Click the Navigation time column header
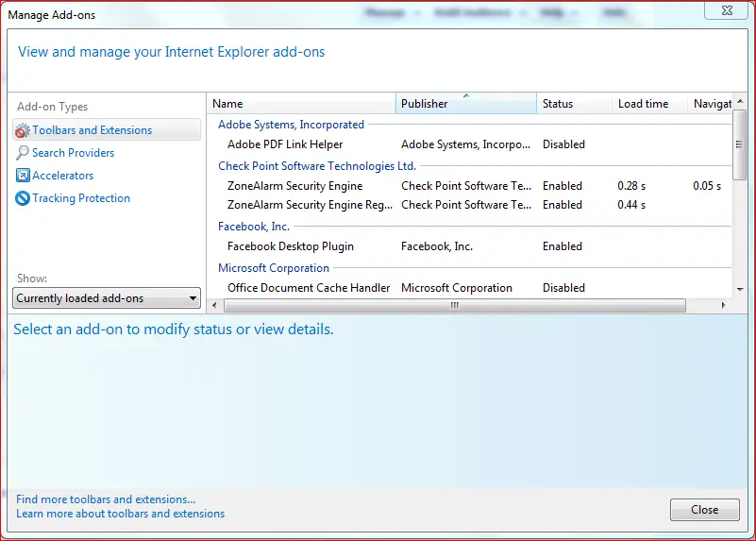This screenshot has height=541, width=756. [710, 104]
